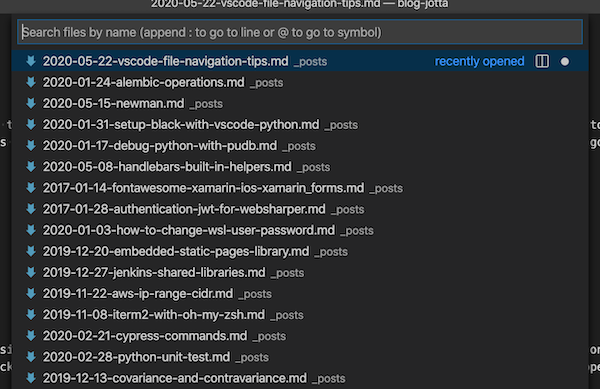Select 2020-02-28-python-unit-test.md

300,357
